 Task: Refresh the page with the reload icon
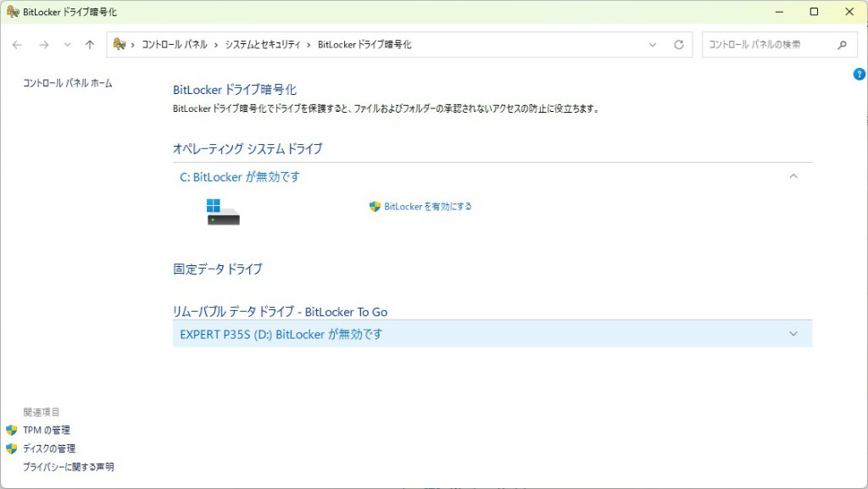tap(679, 45)
